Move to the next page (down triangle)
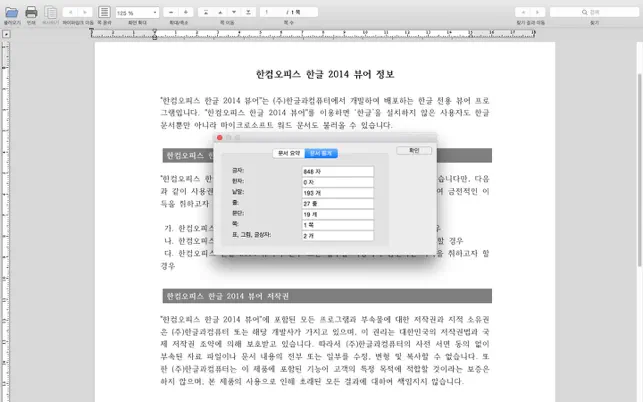The image size is (643, 402). (x=234, y=12)
